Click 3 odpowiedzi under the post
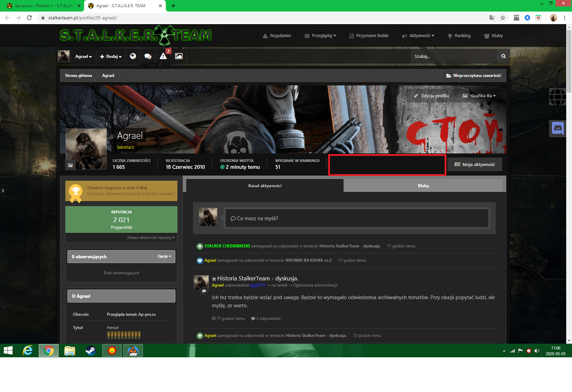 point(266,318)
